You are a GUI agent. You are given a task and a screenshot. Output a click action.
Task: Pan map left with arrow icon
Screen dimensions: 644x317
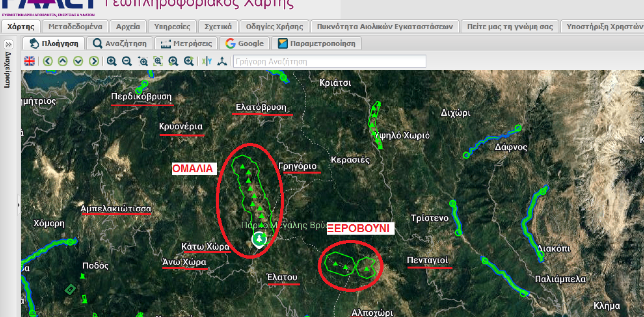click(x=48, y=61)
